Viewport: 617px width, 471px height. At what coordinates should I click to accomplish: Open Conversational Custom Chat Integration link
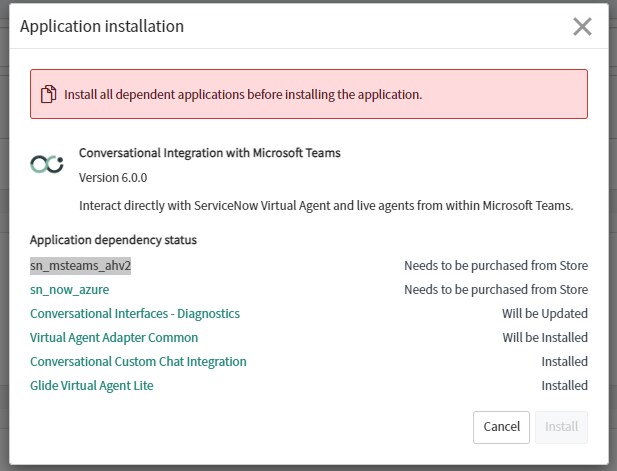pos(138,362)
